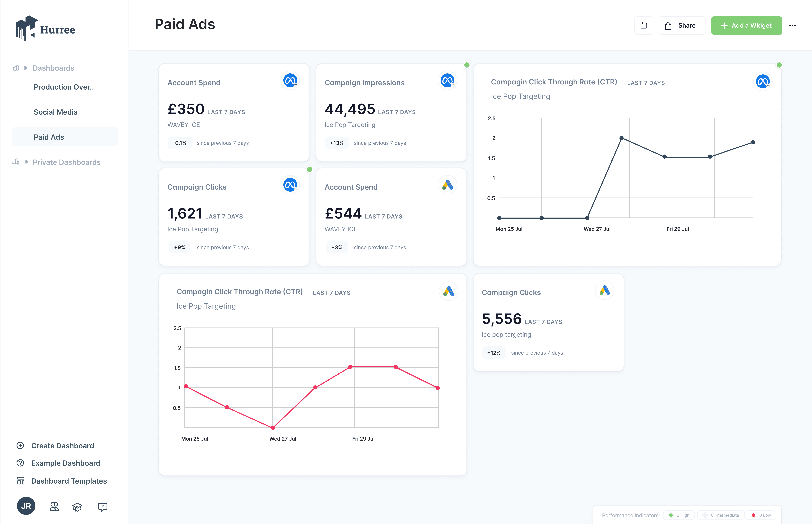The height and width of the screenshot is (524, 812).
Task: Click 'WAVEY ICE' under £350
Action: pyautogui.click(x=184, y=125)
